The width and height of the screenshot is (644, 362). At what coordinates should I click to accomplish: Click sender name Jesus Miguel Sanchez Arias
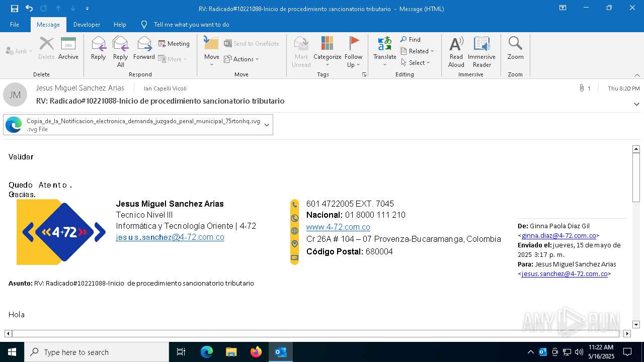[x=80, y=88]
